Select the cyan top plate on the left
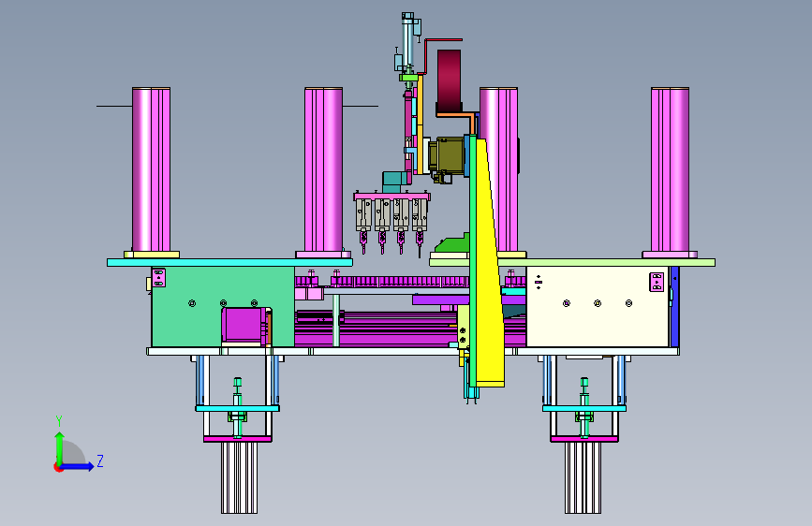This screenshot has height=526, width=812. (x=229, y=262)
